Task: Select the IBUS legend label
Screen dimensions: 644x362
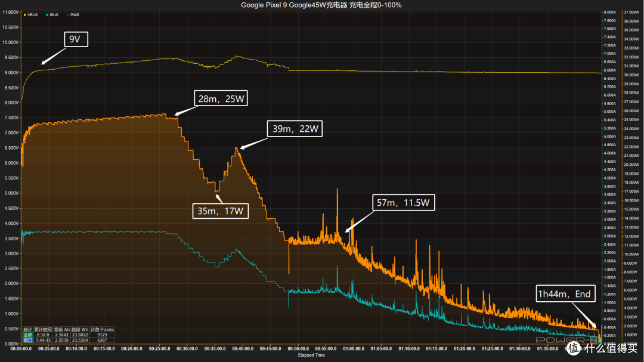Action: coord(54,15)
